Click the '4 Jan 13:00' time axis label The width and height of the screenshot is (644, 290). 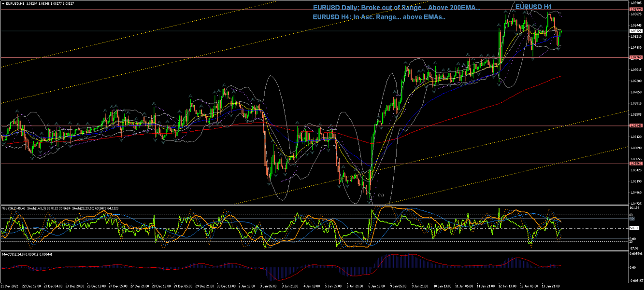[x=313, y=286]
